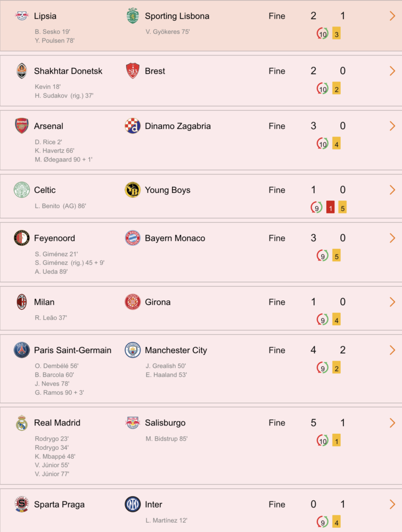The height and width of the screenshot is (532, 402).
Task: Click the Dinamo Zagabria logo
Action: click(132, 126)
